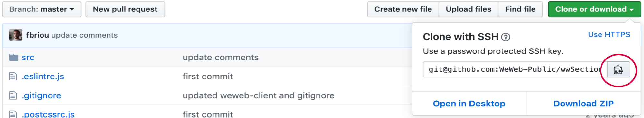The height and width of the screenshot is (118, 644).
Task: Click Upload files button
Action: click(x=469, y=9)
